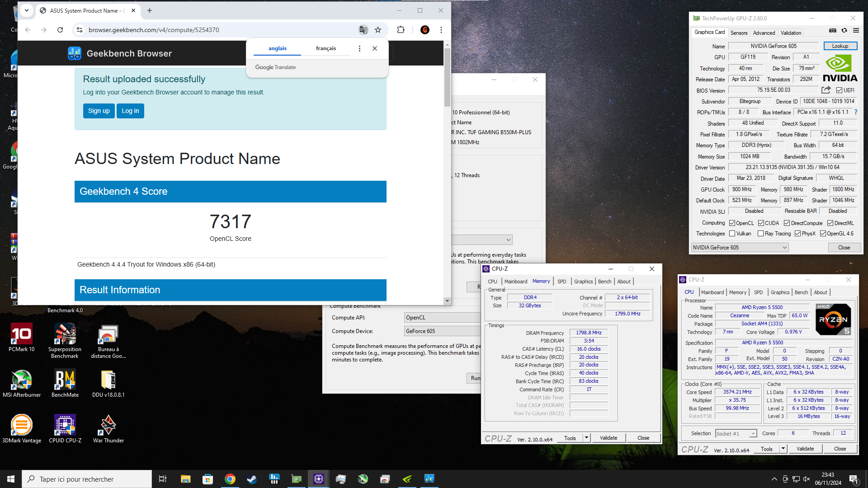Open translate popup options menu
The image size is (868, 488).
359,48
